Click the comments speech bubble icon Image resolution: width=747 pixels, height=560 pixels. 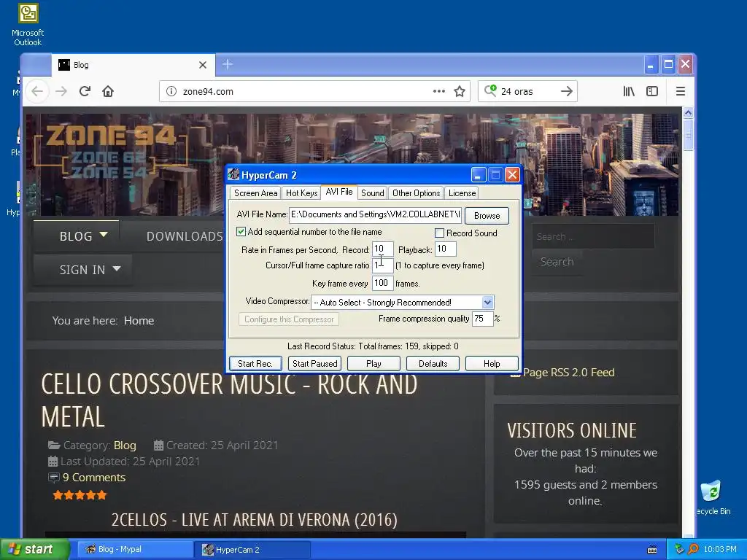pyautogui.click(x=54, y=477)
